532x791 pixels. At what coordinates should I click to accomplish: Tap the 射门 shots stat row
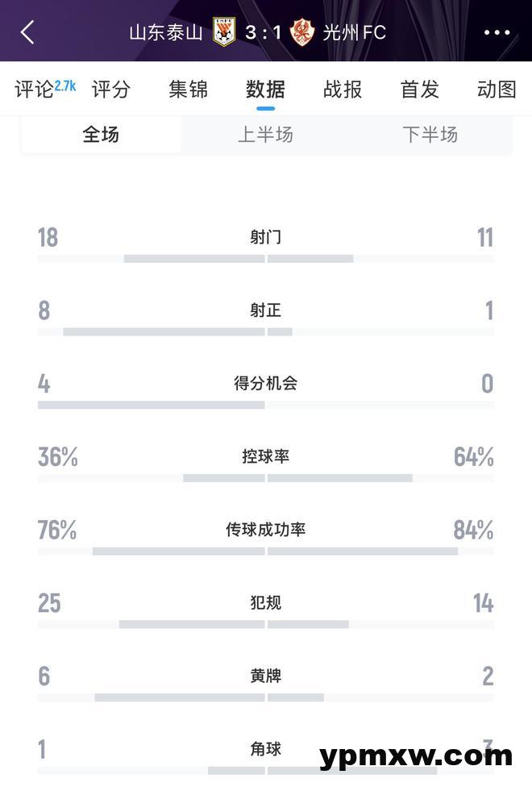(x=265, y=238)
